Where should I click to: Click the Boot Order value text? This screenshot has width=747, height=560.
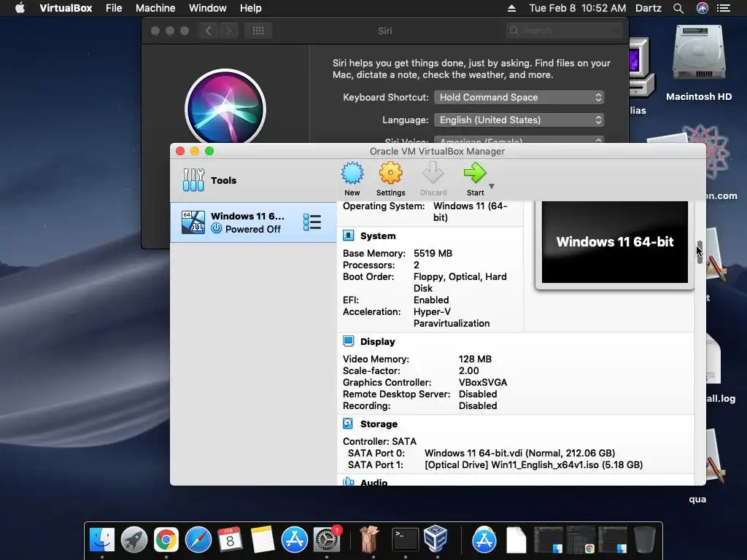(x=460, y=282)
